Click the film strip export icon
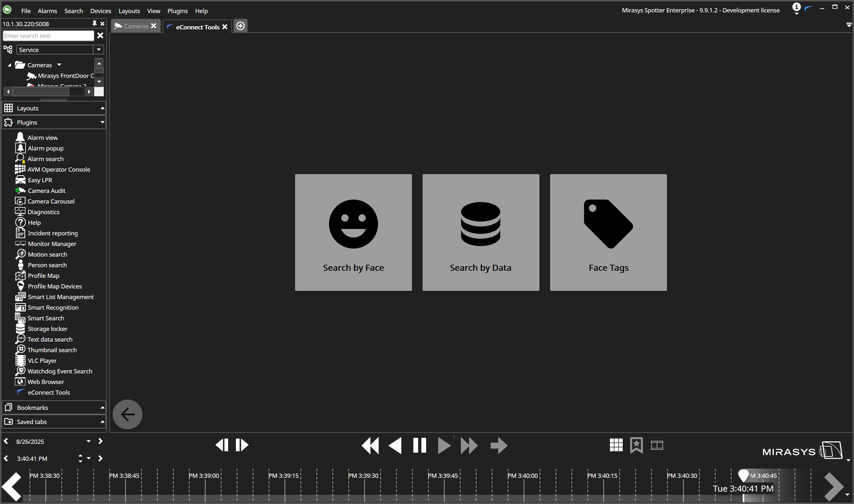This screenshot has width=854, height=504. pos(657,445)
